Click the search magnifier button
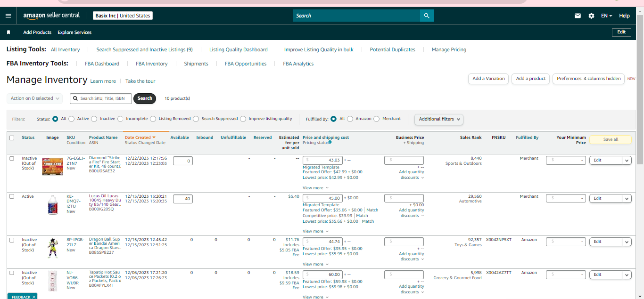The width and height of the screenshot is (644, 299). point(427,16)
